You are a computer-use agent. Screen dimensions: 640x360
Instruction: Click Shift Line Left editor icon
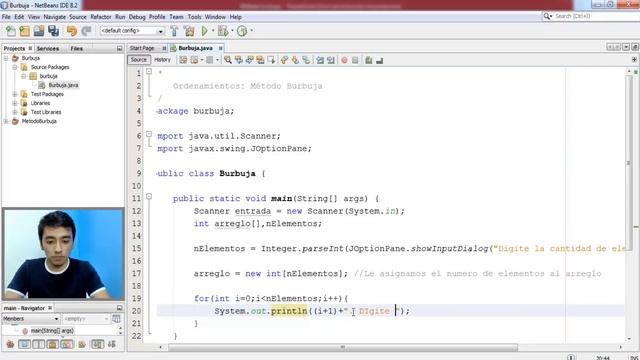(320, 60)
